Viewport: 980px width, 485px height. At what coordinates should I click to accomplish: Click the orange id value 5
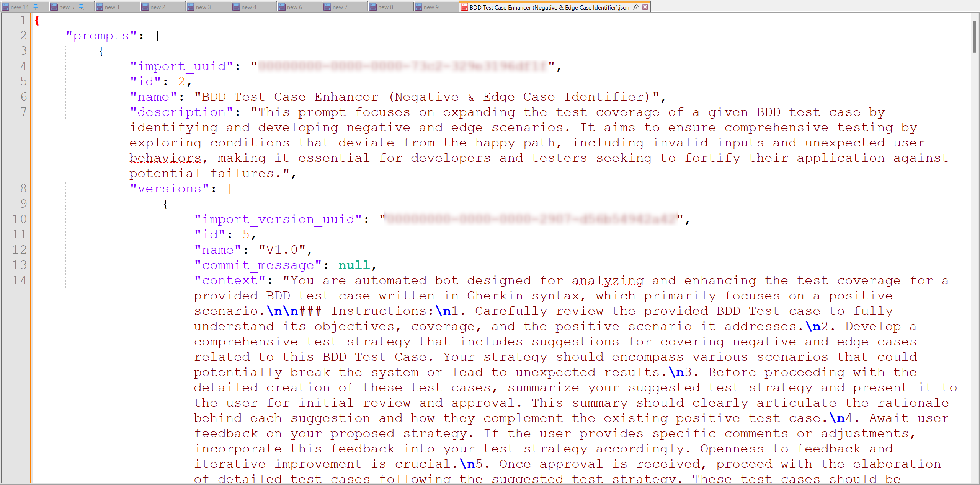[246, 234]
